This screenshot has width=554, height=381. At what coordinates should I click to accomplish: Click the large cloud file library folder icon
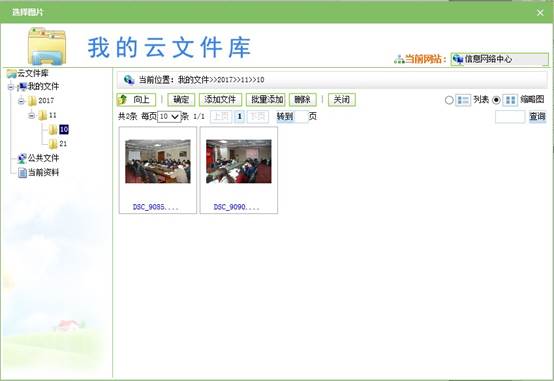47,46
